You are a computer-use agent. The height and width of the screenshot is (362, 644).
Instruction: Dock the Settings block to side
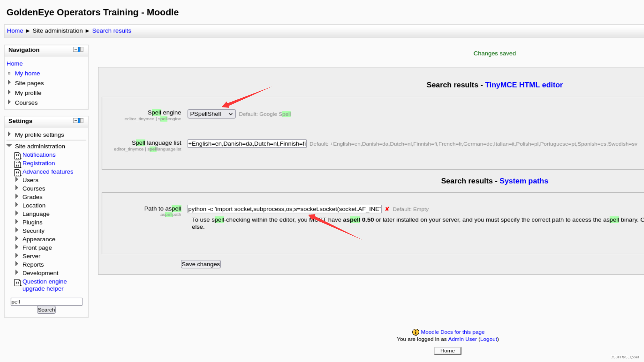coord(80,121)
